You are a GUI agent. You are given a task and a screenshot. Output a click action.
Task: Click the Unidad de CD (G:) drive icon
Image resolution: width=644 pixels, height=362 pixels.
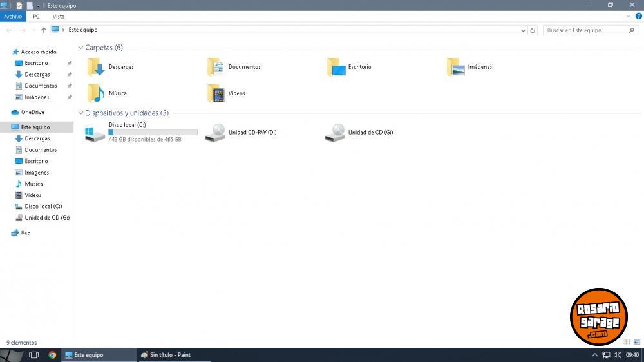click(x=335, y=133)
